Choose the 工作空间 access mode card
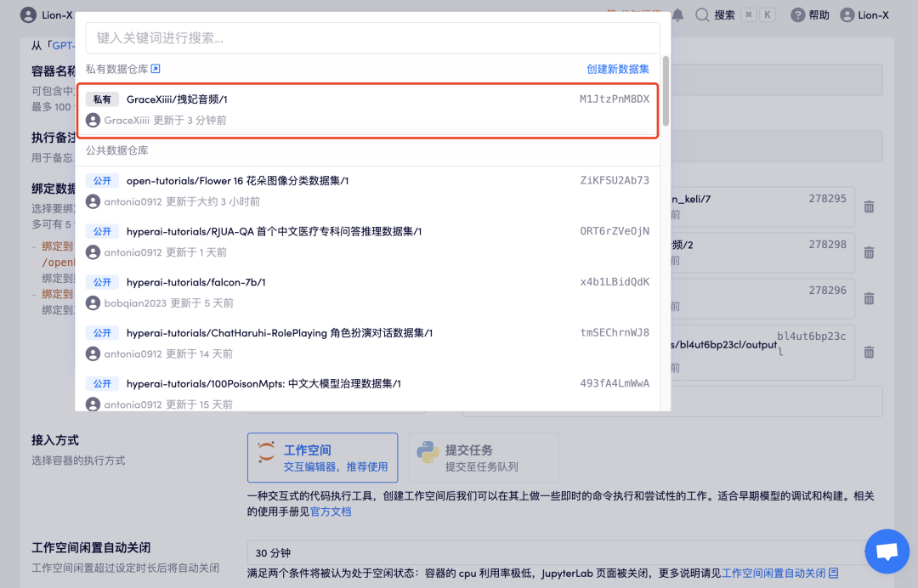918x588 pixels. click(323, 457)
